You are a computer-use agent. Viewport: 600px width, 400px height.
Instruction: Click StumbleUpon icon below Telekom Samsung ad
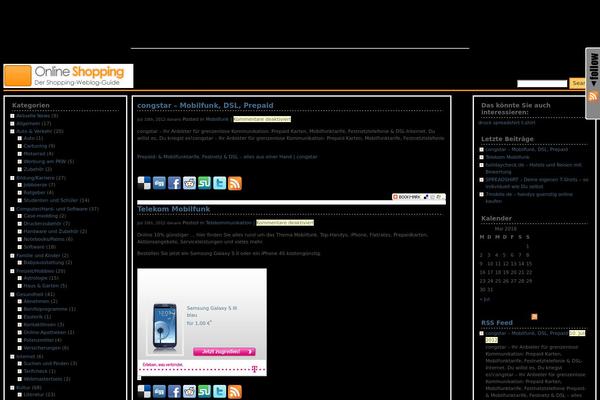[x=204, y=392]
